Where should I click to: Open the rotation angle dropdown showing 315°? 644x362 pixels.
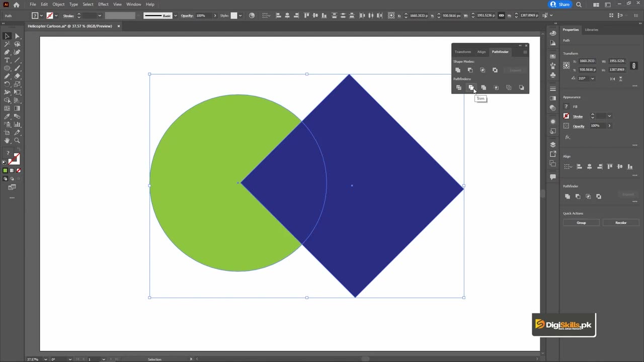pyautogui.click(x=592, y=78)
